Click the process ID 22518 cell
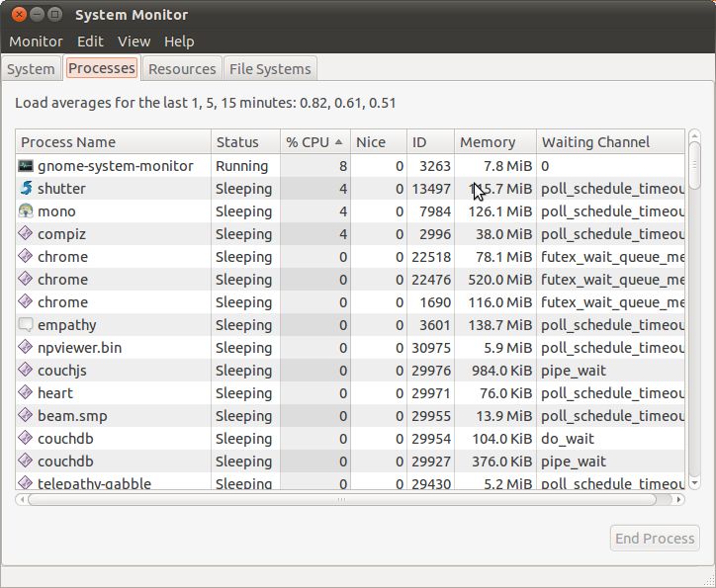Screen dimensions: 716x588 (x=431, y=257)
